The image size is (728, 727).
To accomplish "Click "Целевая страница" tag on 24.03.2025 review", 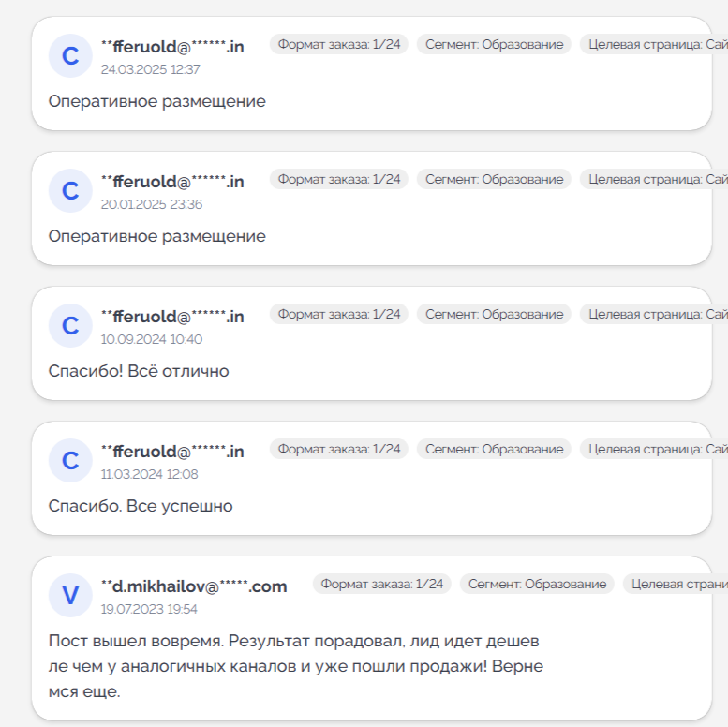I will (x=656, y=44).
